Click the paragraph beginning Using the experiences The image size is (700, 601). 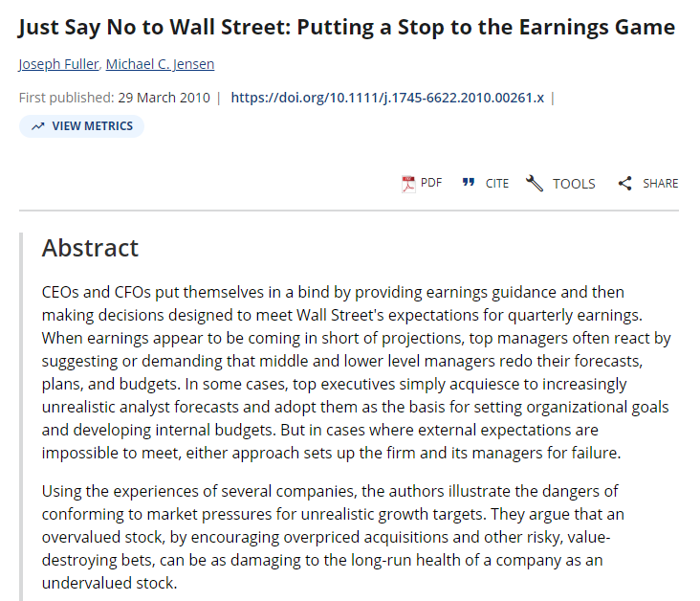[333, 537]
